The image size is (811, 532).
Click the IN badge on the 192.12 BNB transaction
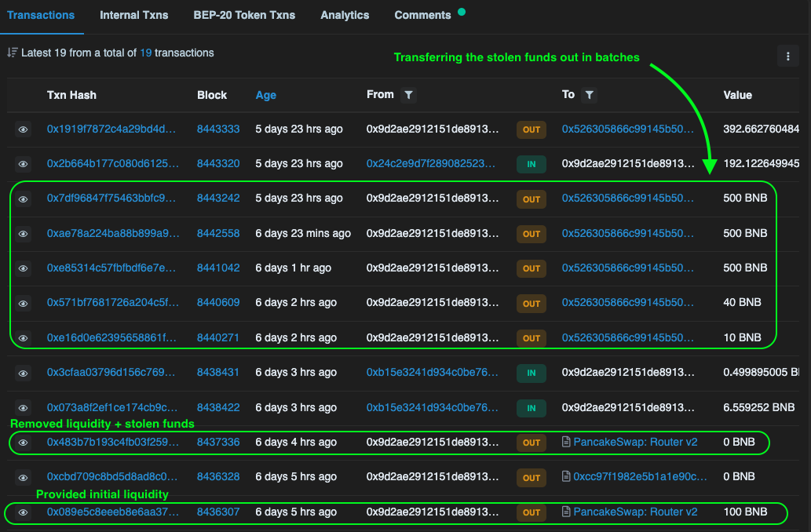(531, 164)
